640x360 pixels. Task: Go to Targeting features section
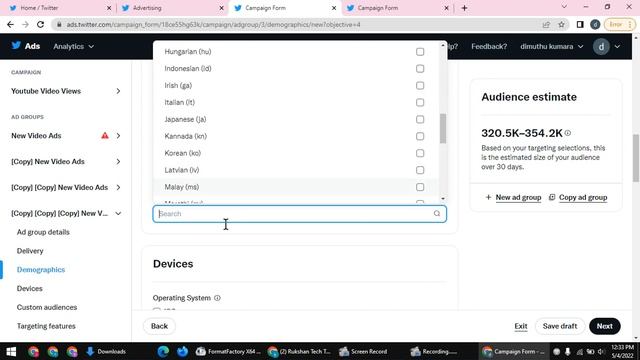(46, 326)
